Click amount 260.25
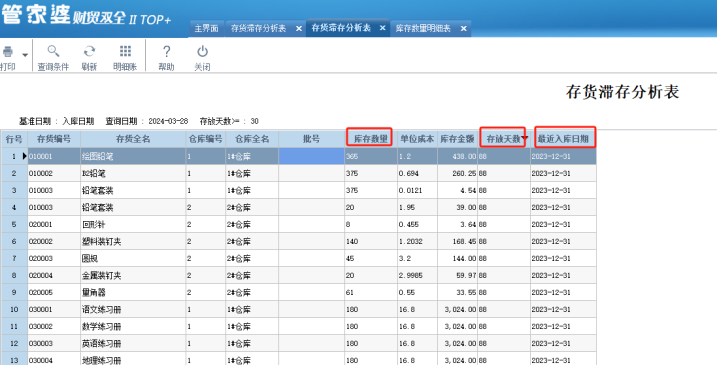The image size is (718, 365). (457, 174)
